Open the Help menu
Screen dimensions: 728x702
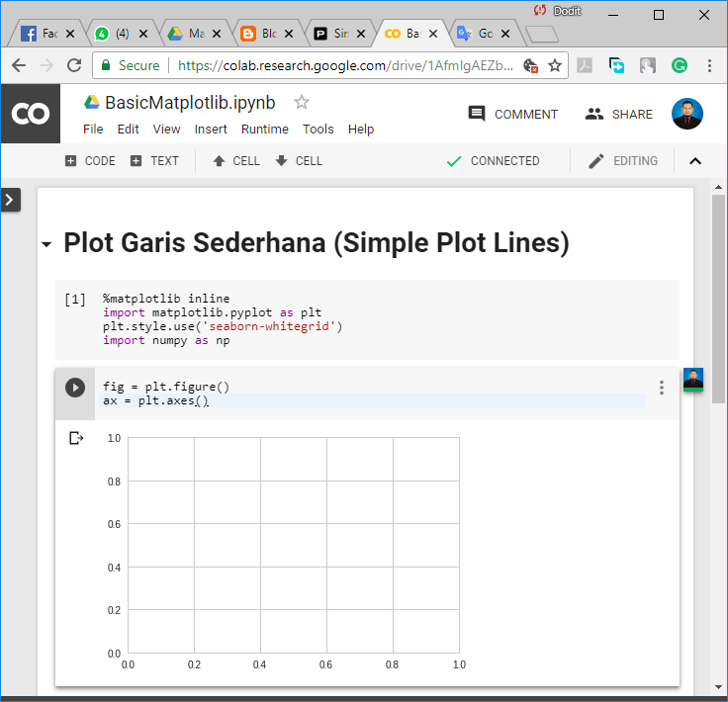(361, 129)
